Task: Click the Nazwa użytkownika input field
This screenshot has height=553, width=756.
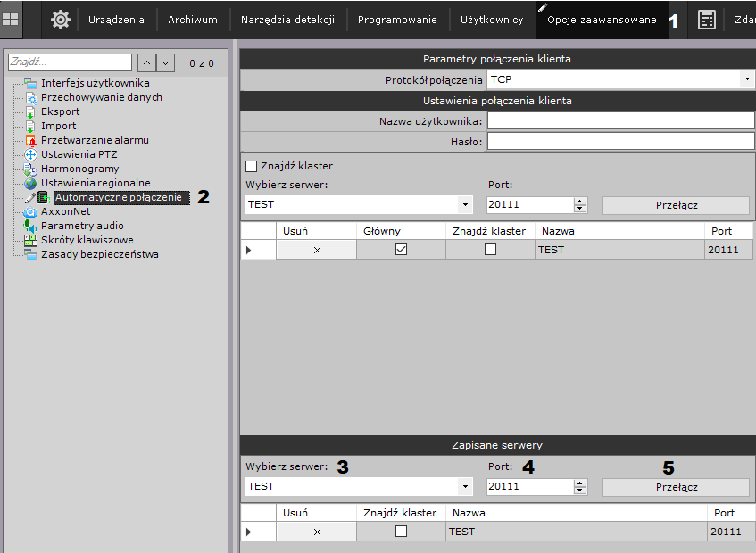Action: pos(620,120)
